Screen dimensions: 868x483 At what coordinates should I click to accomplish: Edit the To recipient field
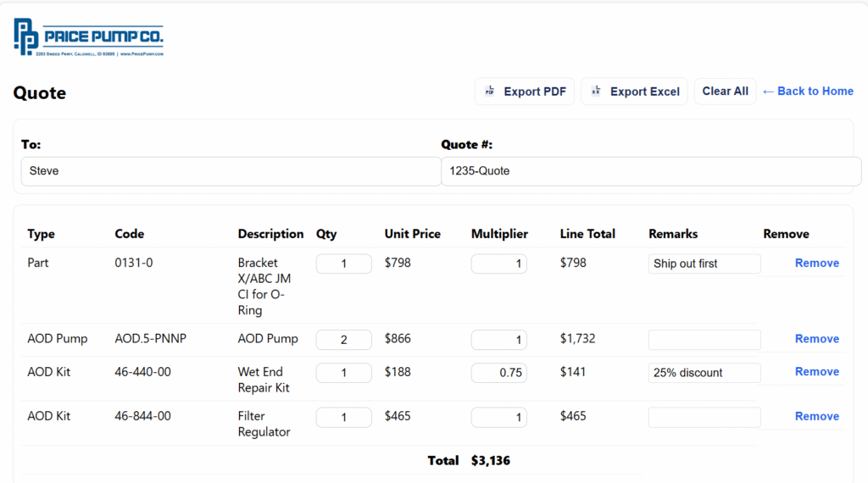pos(231,171)
